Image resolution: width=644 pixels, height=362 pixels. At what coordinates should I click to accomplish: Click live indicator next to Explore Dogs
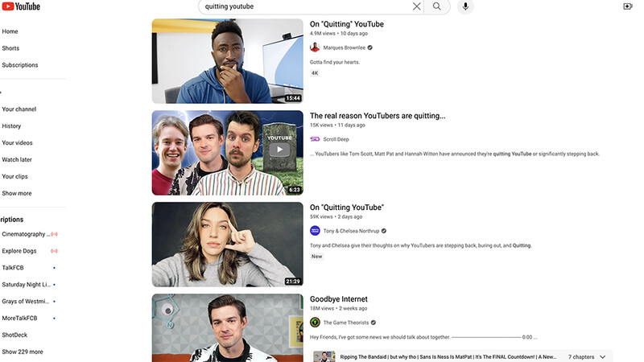54,251
